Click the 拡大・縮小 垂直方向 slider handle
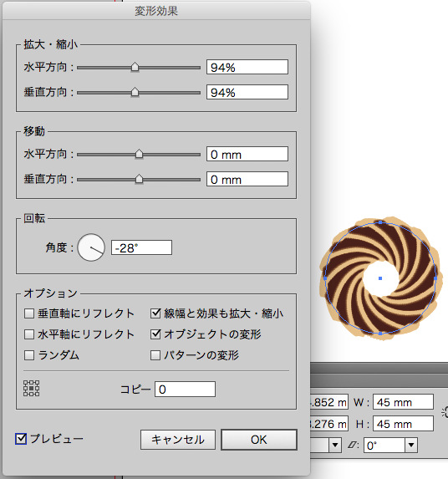 [135, 92]
